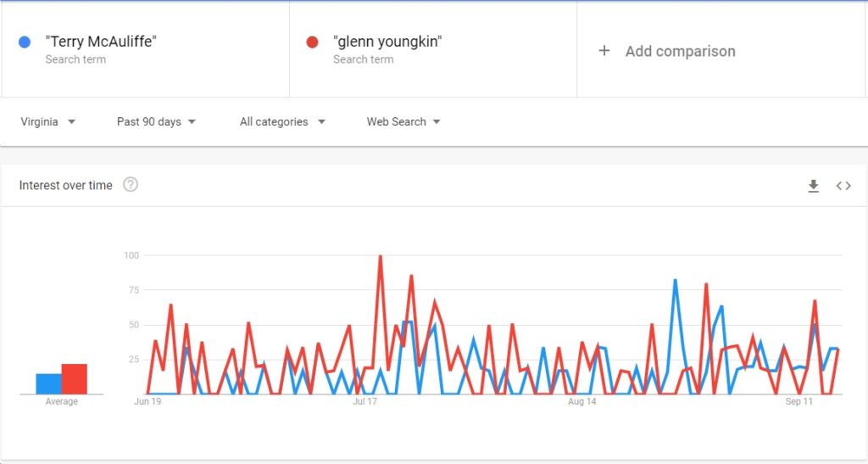Click the blue Average bar
The width and height of the screenshot is (868, 464).
point(48,383)
